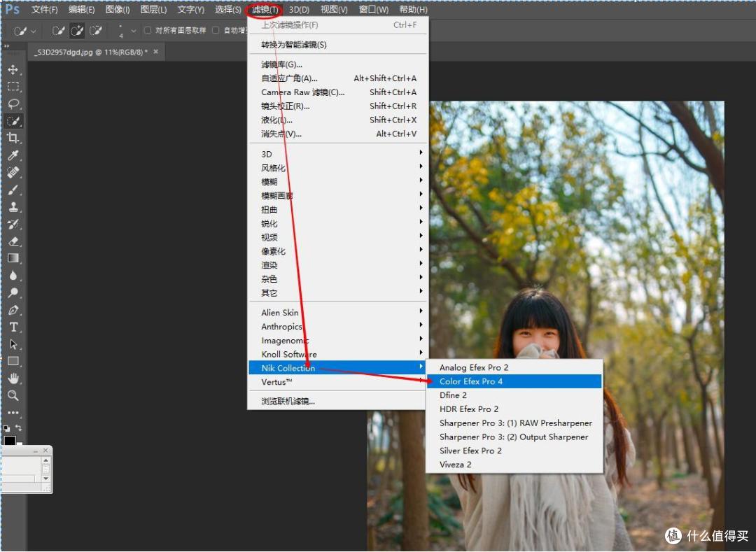Choose 转换为智能滤镜(S)
This screenshot has height=552, width=756.
337,45
